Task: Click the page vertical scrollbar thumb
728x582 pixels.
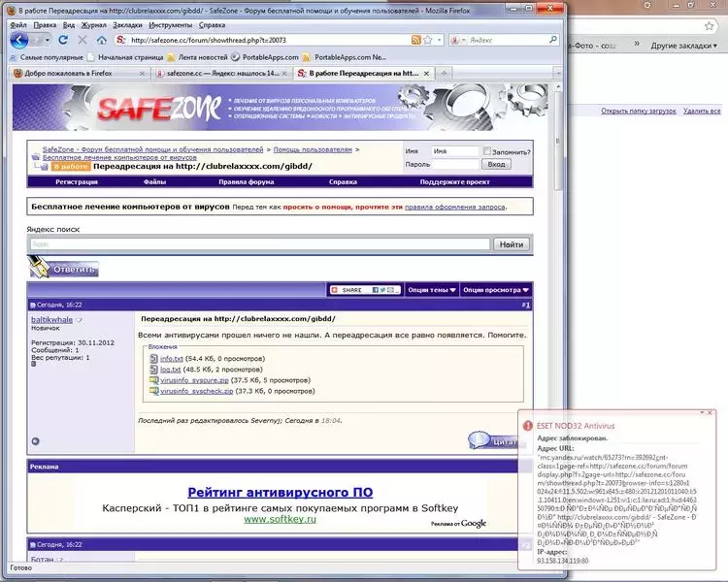Action: (558, 142)
